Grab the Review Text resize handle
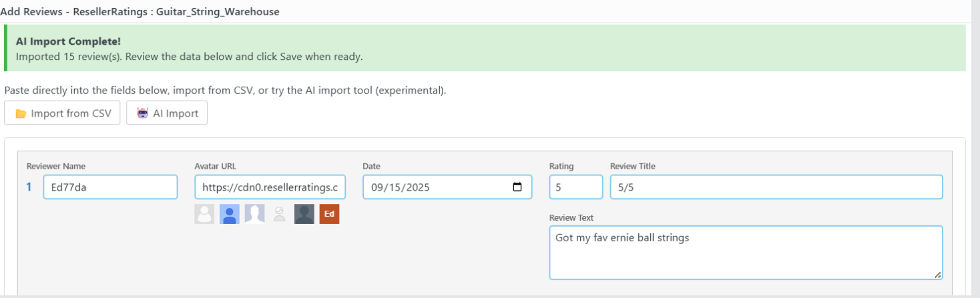 pos(937,275)
